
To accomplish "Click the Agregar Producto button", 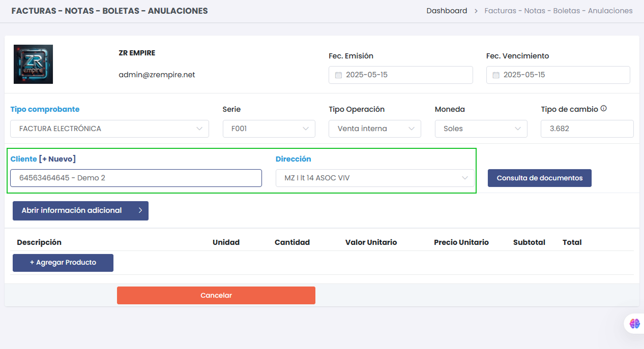I will [x=63, y=263].
